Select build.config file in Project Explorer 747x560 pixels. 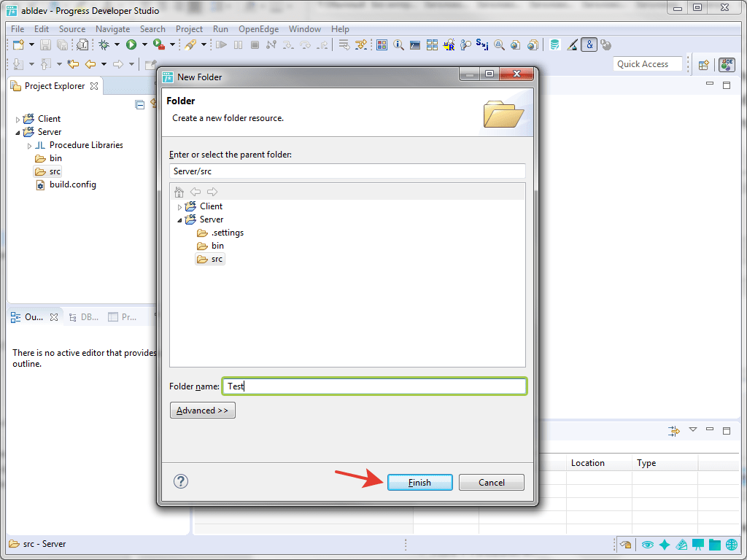(x=66, y=184)
